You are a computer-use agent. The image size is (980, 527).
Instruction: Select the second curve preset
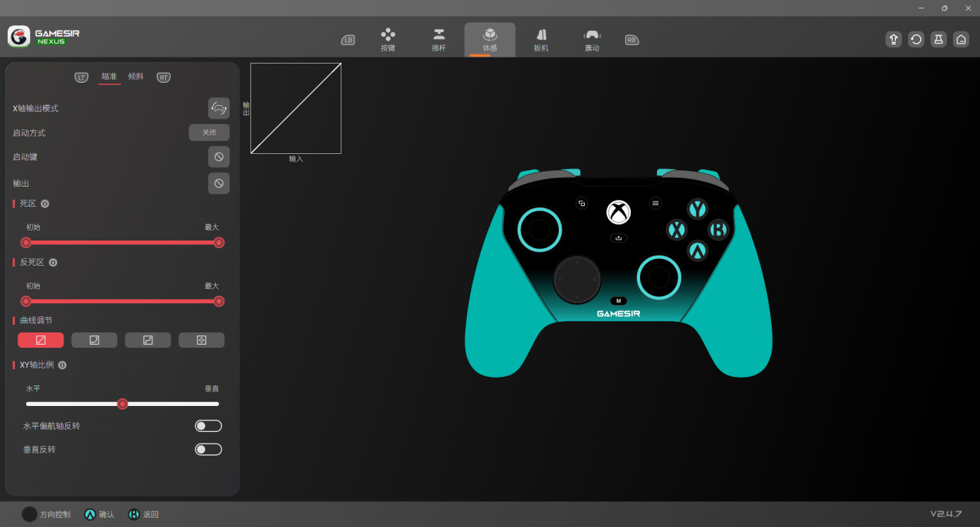94,340
